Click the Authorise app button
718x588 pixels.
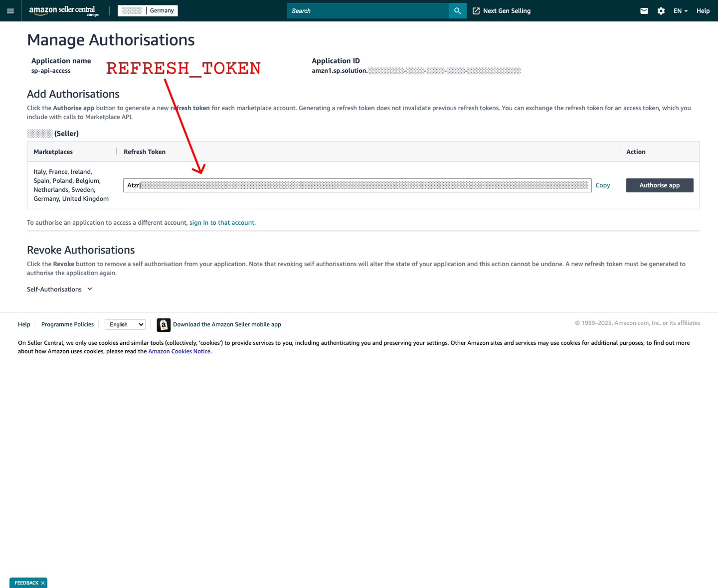point(659,185)
